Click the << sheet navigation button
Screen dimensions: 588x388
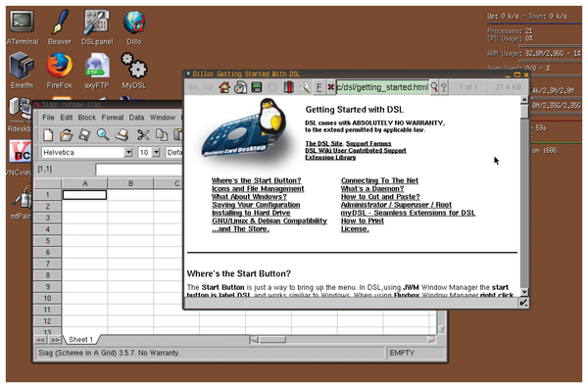(40, 340)
